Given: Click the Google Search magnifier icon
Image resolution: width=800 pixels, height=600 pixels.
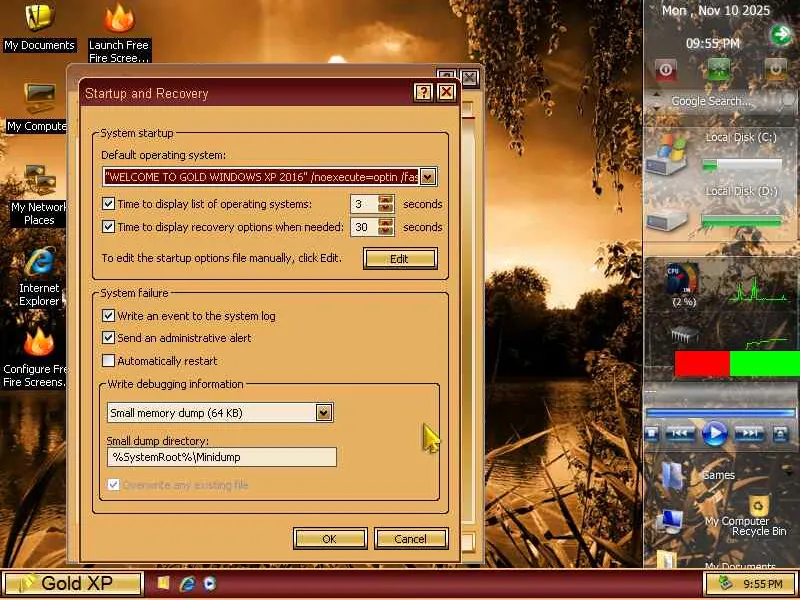Looking at the screenshot, I should [x=789, y=101].
